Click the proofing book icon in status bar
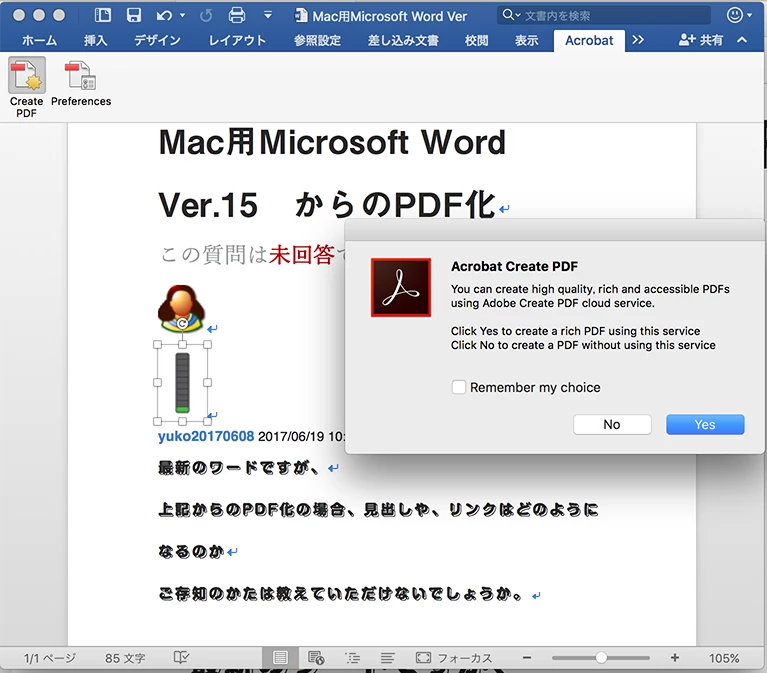Image resolution: width=767 pixels, height=673 pixels. pyautogui.click(x=181, y=657)
